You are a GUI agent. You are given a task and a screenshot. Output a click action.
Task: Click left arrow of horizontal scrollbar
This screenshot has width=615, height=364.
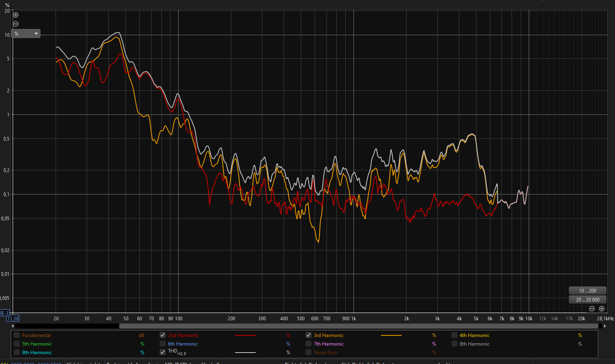point(12,326)
